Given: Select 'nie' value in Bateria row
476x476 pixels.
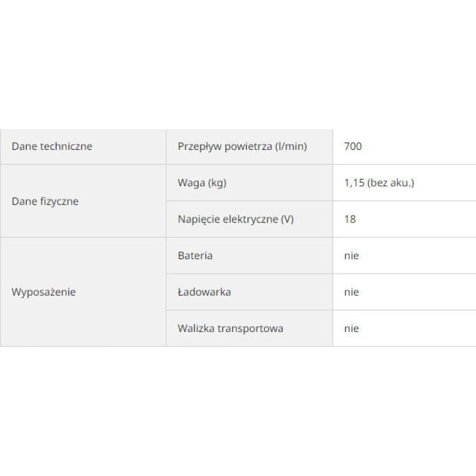Looking at the screenshot, I should 352,256.
